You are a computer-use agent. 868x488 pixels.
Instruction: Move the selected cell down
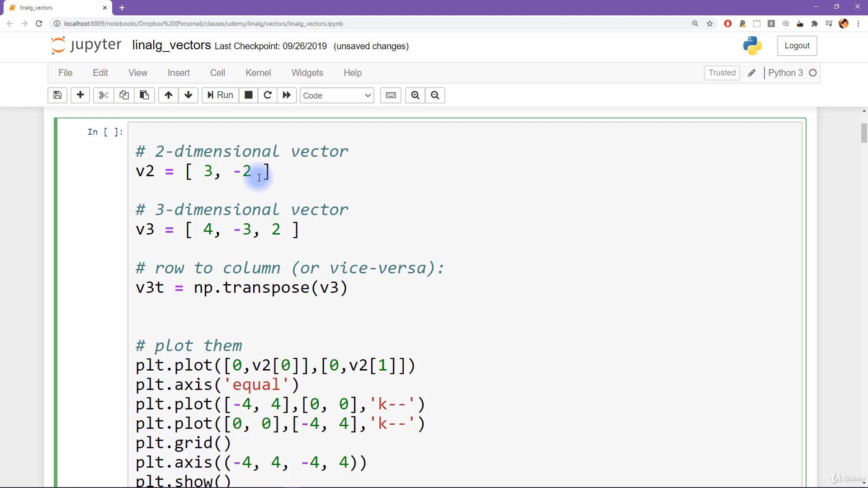pyautogui.click(x=189, y=95)
